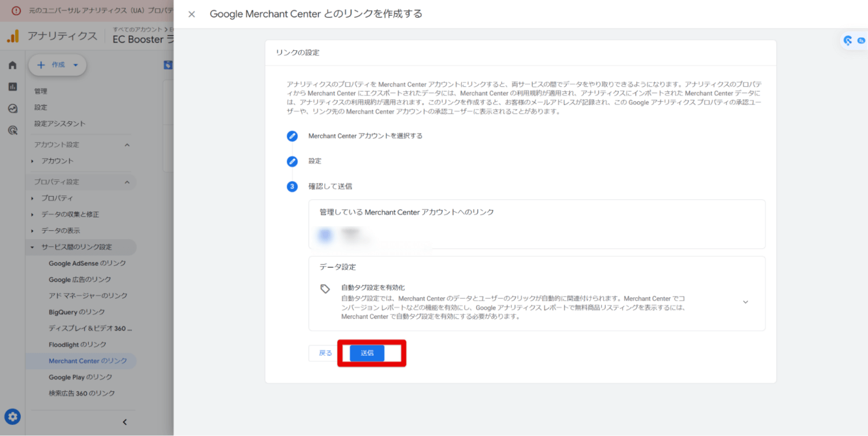The width and height of the screenshot is (868, 436).
Task: Click the pencil icon for Merchant Center アカウントを選択する step
Action: (292, 136)
